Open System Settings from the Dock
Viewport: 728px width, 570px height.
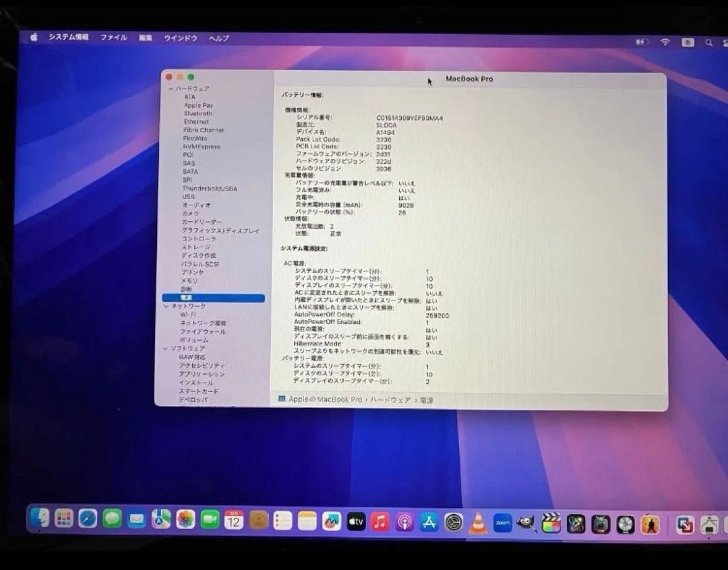[x=452, y=522]
